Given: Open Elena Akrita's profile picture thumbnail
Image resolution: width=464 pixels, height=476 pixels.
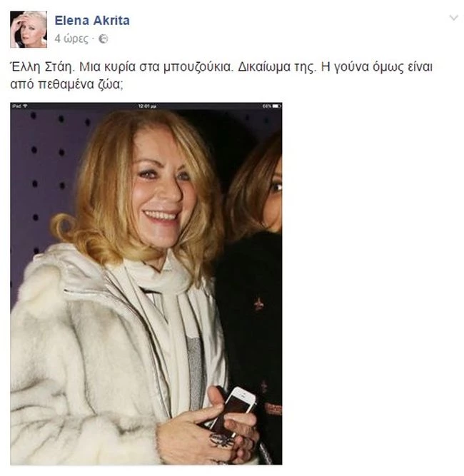Looking at the screenshot, I should (29, 29).
